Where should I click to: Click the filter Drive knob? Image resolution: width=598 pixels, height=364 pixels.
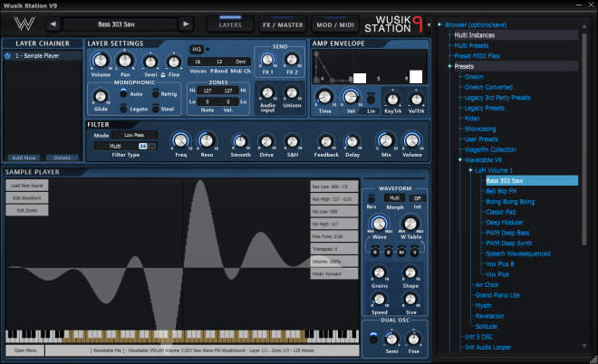tap(266, 141)
